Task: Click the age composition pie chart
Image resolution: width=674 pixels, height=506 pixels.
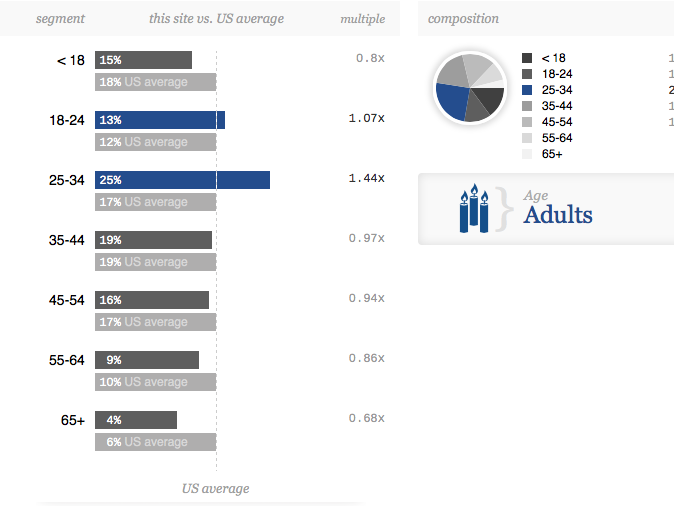Action: (x=468, y=88)
